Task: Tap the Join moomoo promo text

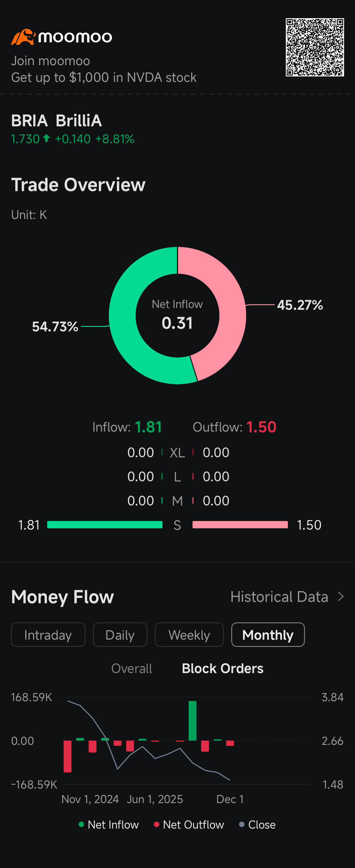Action: 51,61
